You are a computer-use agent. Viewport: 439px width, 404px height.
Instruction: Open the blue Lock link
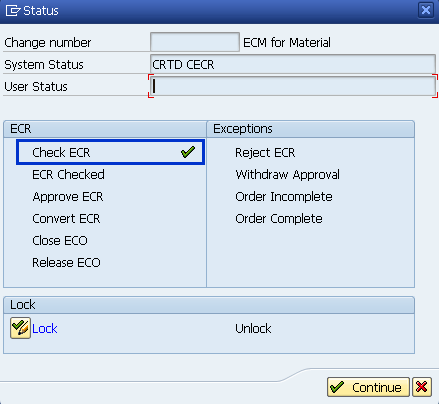(45, 329)
